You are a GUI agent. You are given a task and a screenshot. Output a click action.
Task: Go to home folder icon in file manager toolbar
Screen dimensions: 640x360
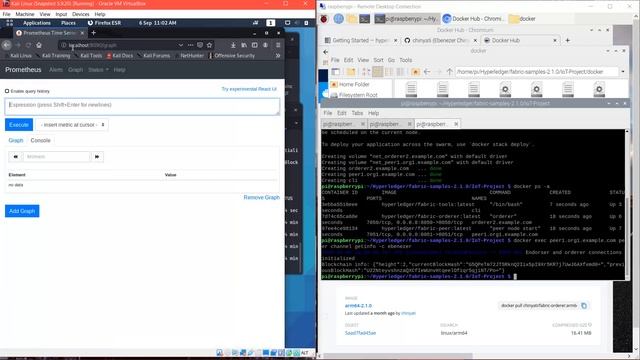pyautogui.click(x=415, y=72)
